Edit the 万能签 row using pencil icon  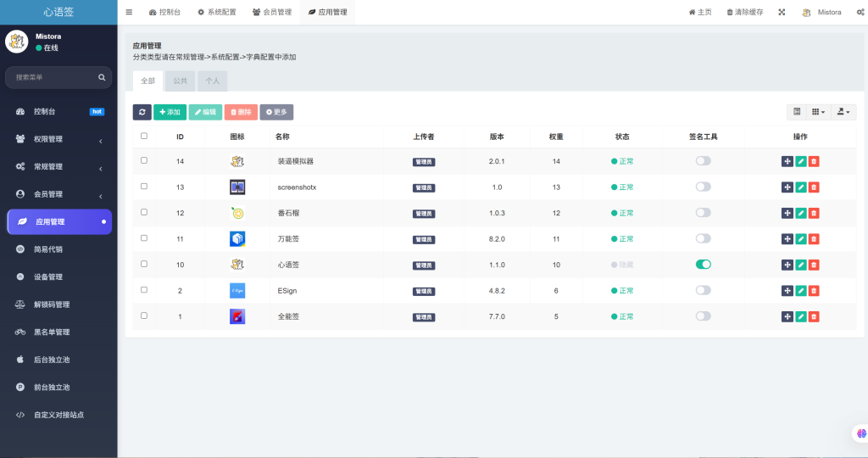[x=801, y=238]
